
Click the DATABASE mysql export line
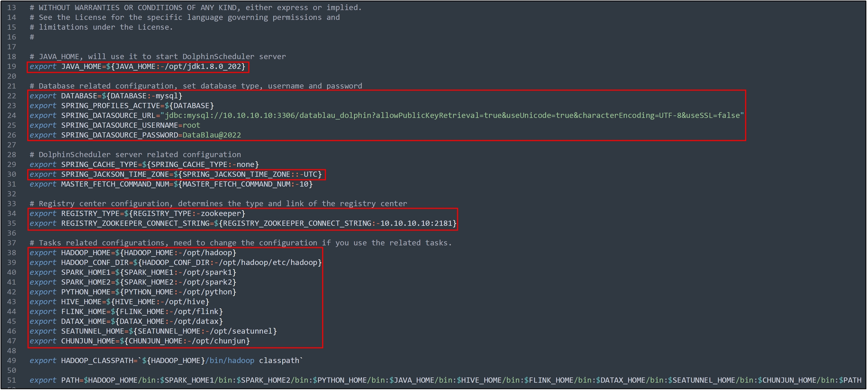click(x=106, y=96)
